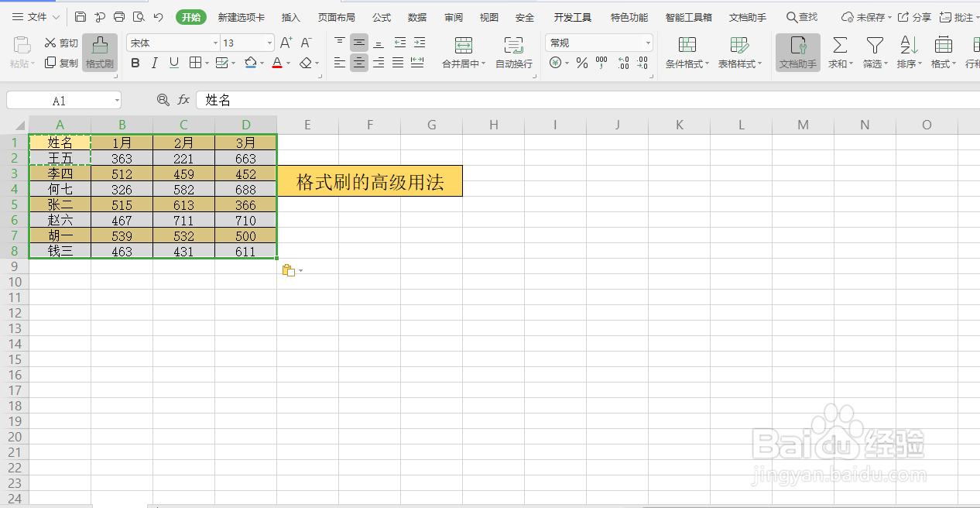Toggle Align Left horizontal alignment
The height and width of the screenshot is (508, 980).
point(340,62)
